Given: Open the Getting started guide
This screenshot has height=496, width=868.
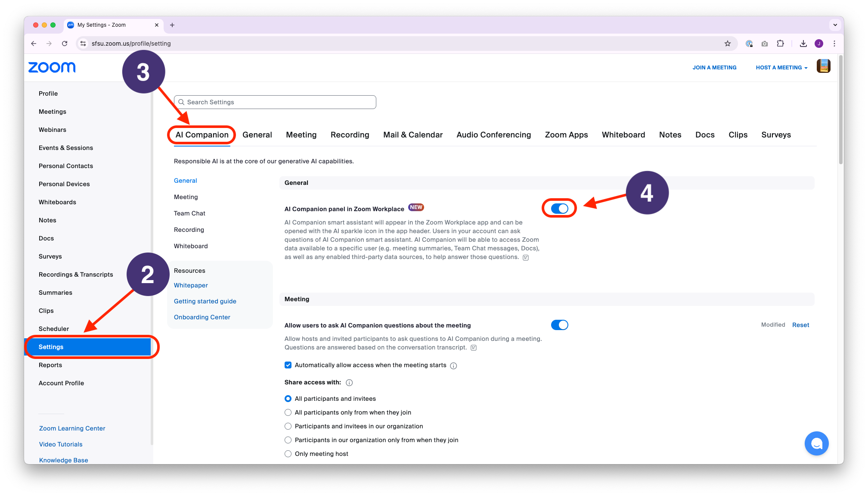Looking at the screenshot, I should click(205, 301).
